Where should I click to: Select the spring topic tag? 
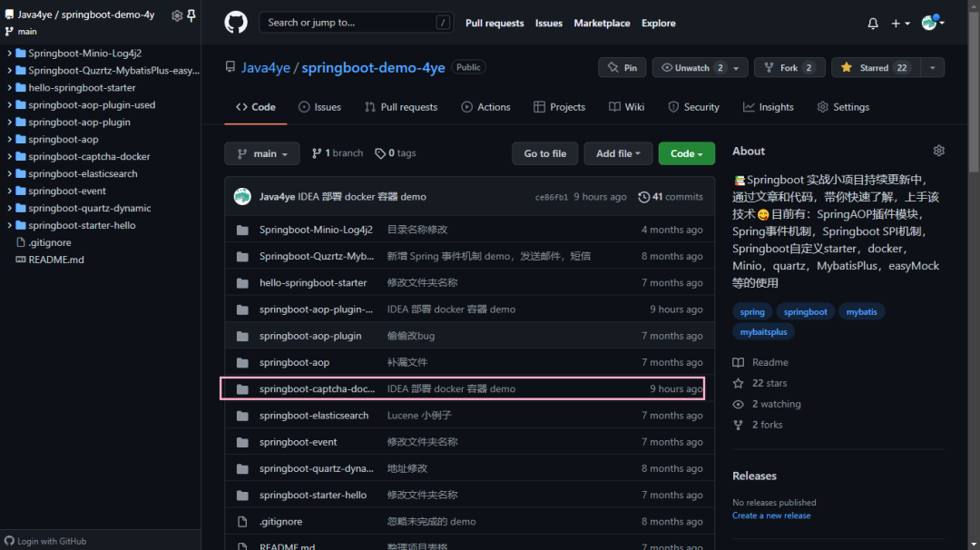tap(752, 312)
